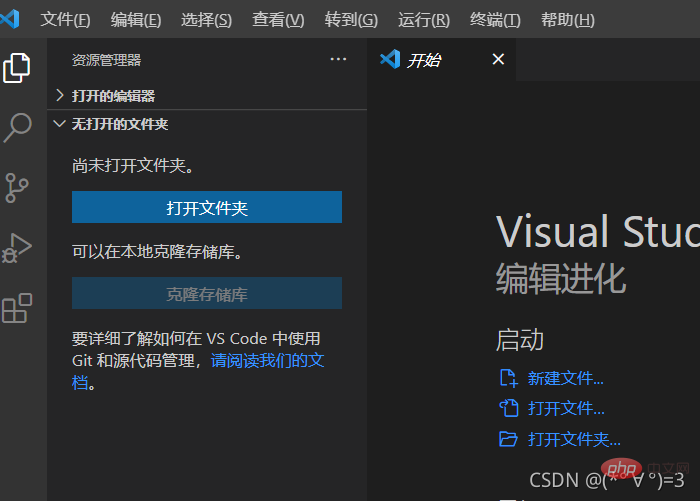Click the 可以在本地克隆存储库。 text
Screen dimensions: 700x501
(x=157, y=252)
